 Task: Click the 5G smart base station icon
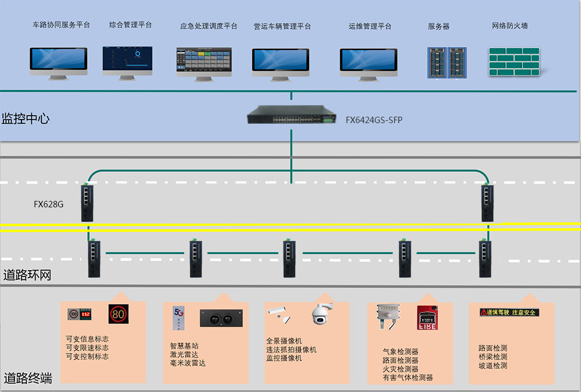click(178, 317)
